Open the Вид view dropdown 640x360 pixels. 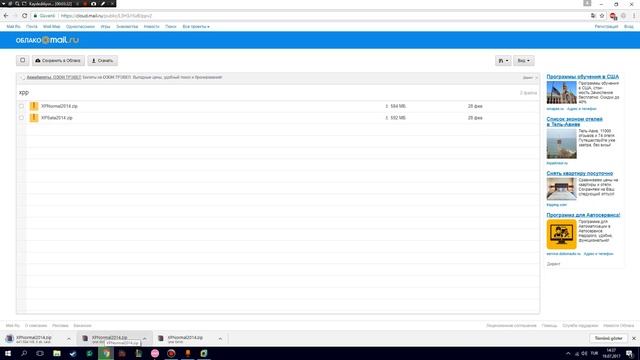click(524, 60)
